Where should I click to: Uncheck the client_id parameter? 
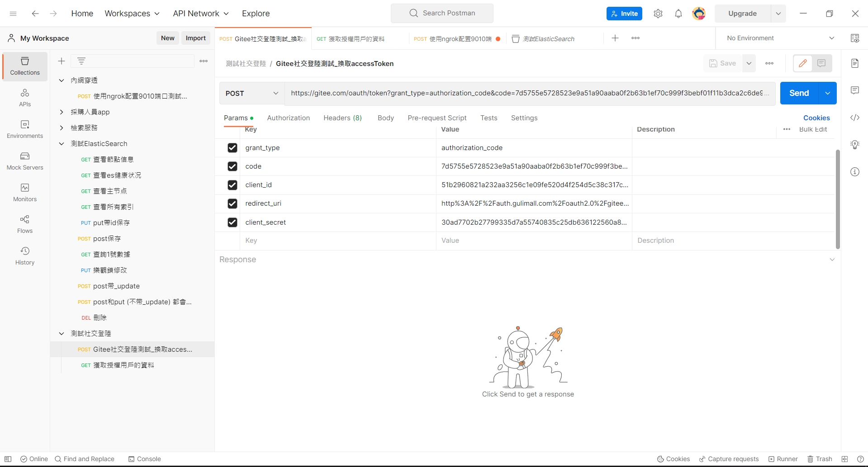point(232,185)
